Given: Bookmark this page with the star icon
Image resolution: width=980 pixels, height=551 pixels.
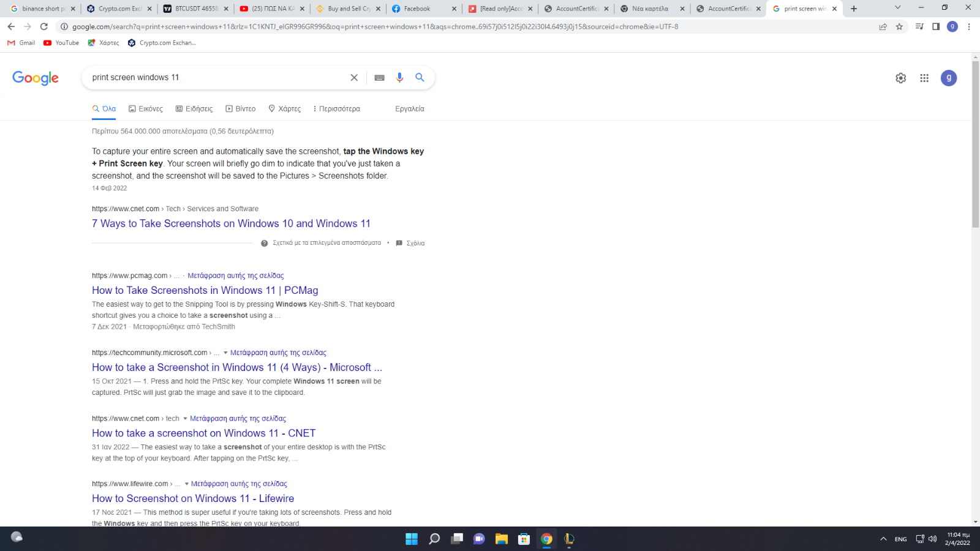Looking at the screenshot, I should (899, 26).
